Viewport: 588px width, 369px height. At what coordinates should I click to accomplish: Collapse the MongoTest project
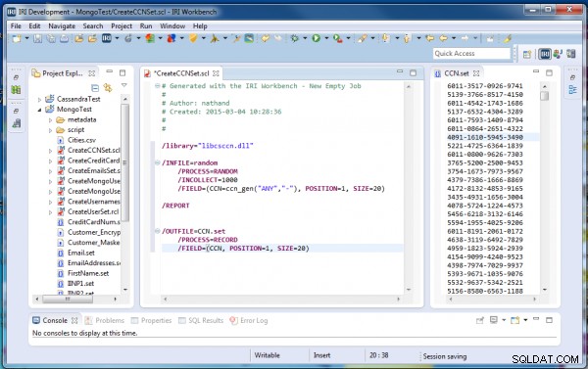click(x=39, y=110)
